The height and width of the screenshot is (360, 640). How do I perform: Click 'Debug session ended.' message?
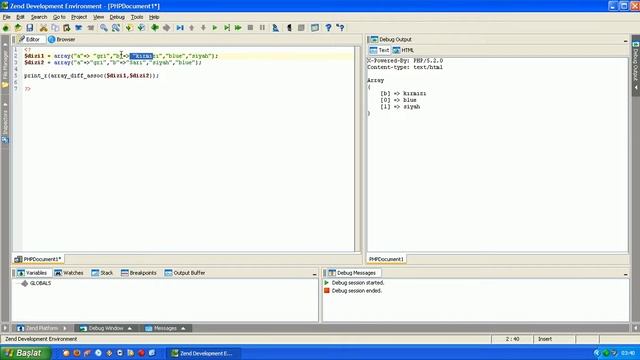coord(356,291)
